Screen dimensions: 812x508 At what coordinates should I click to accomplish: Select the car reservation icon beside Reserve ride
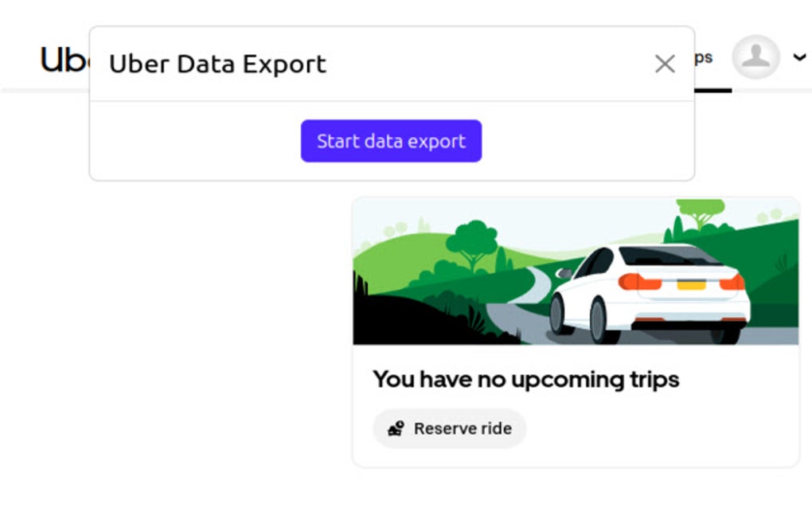(396, 428)
